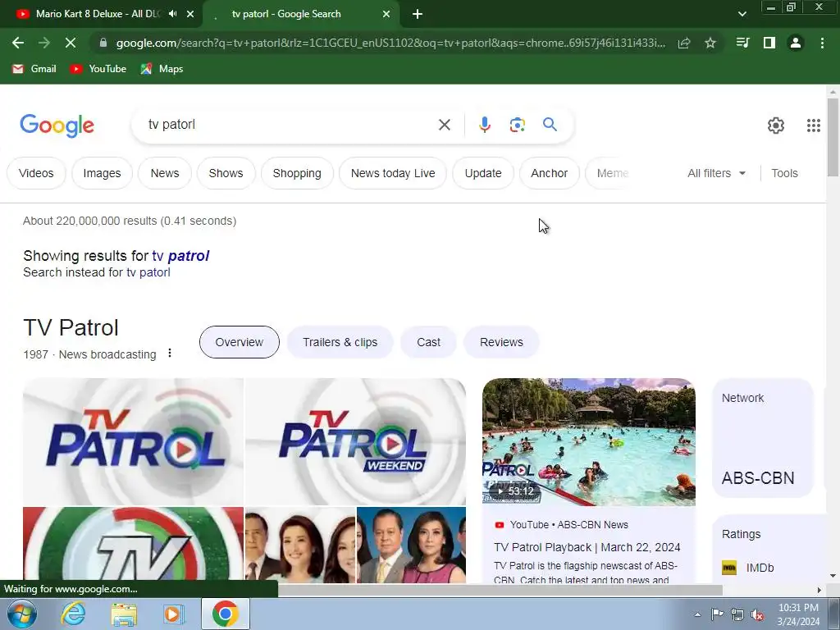This screenshot has height=630, width=840.
Task: Click the muted volume tray icon
Action: (757, 614)
